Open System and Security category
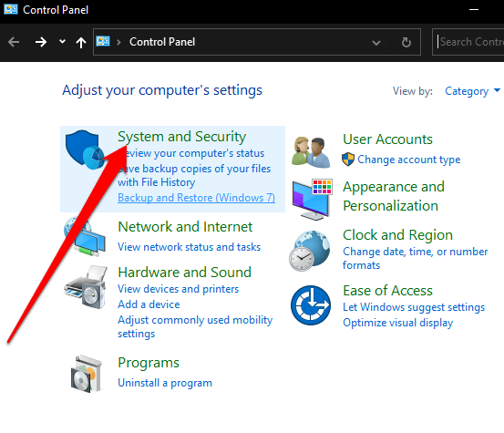 (181, 137)
